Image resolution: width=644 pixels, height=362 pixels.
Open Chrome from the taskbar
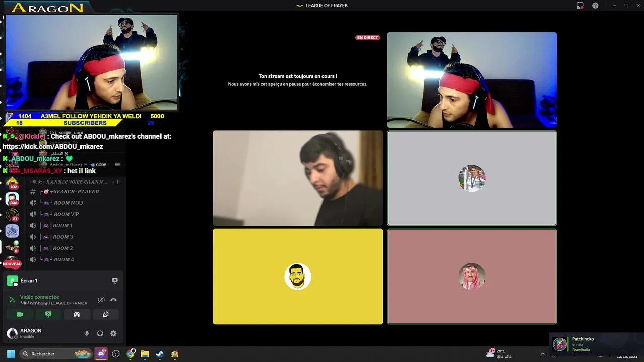pos(131,354)
